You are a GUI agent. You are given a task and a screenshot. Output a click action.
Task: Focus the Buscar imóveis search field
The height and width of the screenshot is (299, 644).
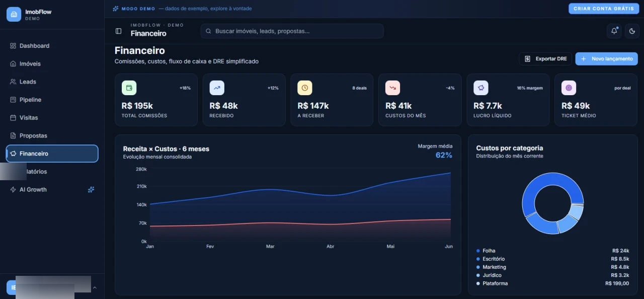pos(292,31)
